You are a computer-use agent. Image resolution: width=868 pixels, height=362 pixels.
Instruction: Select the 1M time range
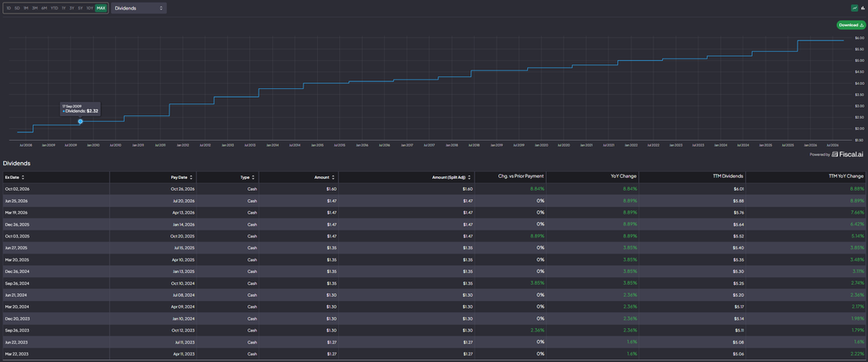pos(26,8)
